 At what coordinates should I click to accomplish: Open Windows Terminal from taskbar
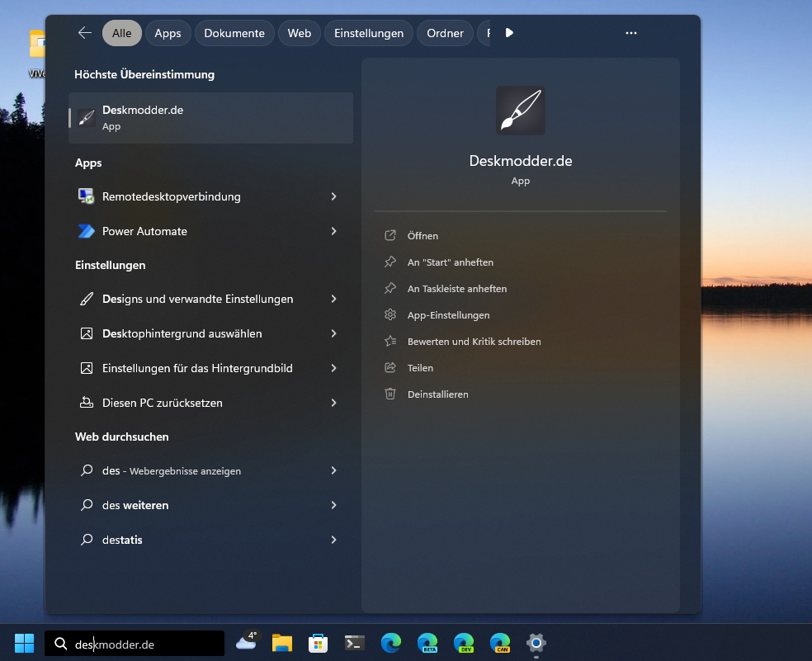click(x=355, y=644)
